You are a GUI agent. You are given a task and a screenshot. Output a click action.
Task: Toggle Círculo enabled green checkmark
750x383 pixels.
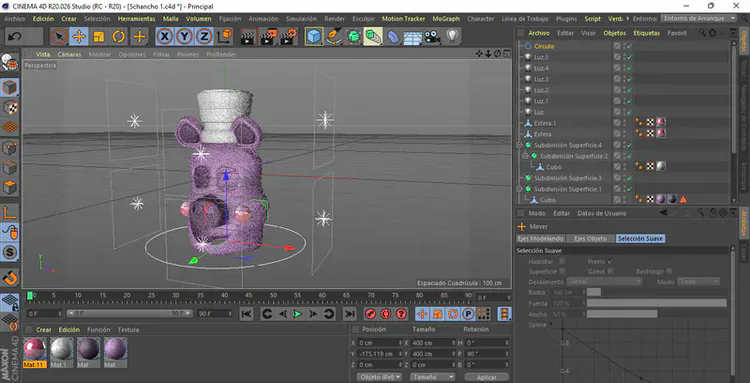tap(629, 46)
